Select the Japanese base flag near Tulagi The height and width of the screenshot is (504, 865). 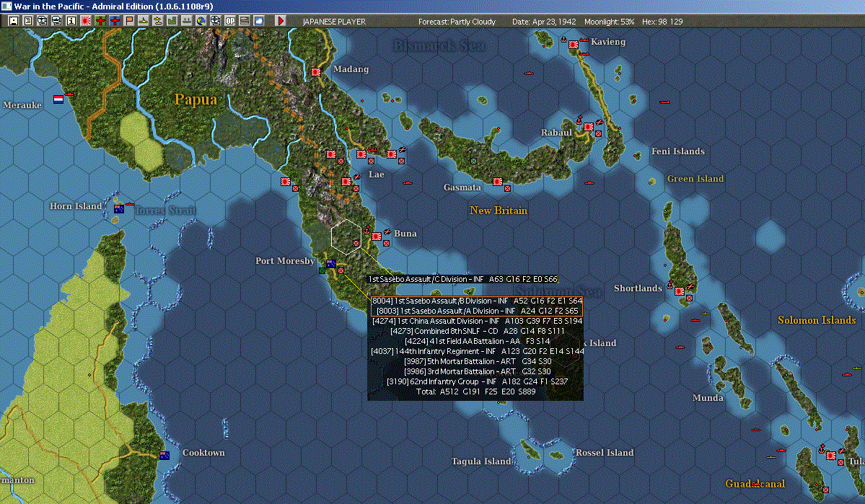click(831, 456)
